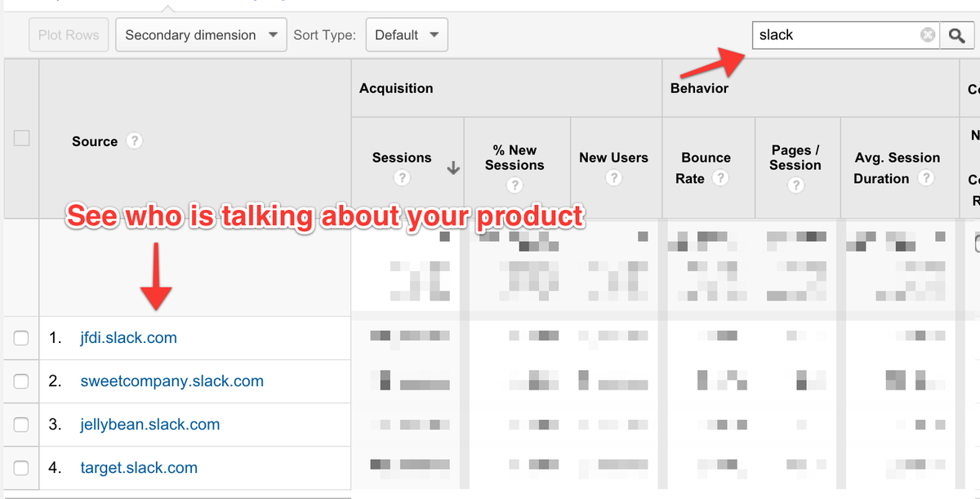Viewport: 980px width, 499px height.
Task: Click help icon under % New Sessions
Action: tap(514, 185)
